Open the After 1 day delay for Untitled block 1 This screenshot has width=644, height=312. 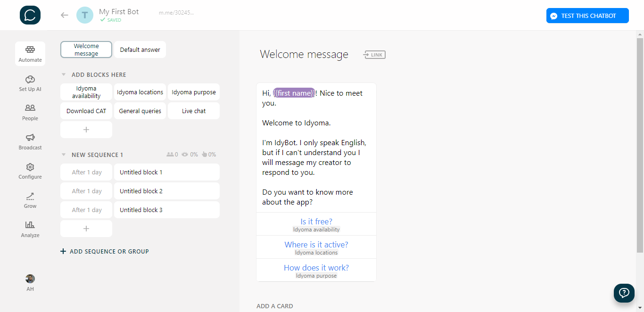(x=86, y=172)
